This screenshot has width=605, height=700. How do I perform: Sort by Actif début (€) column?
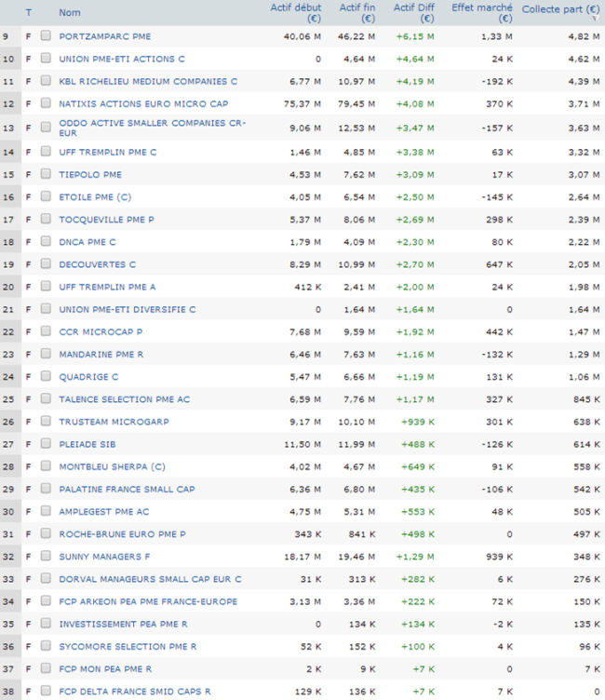[x=296, y=13]
